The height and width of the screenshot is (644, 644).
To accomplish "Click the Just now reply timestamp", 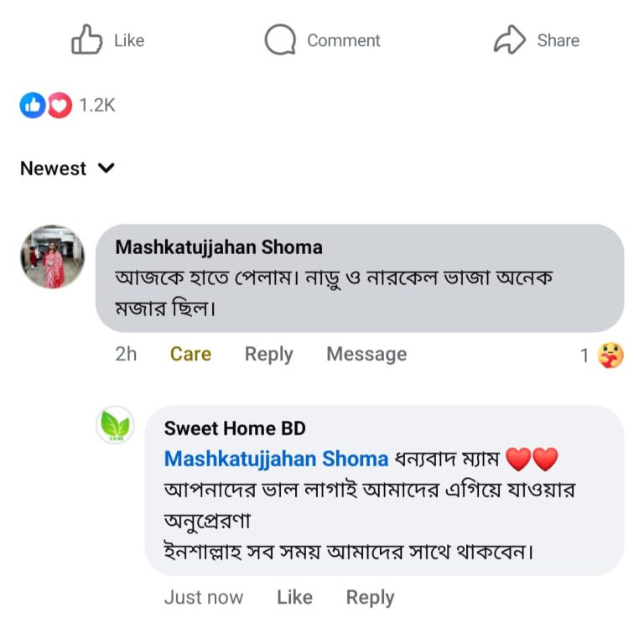I will coord(204,597).
